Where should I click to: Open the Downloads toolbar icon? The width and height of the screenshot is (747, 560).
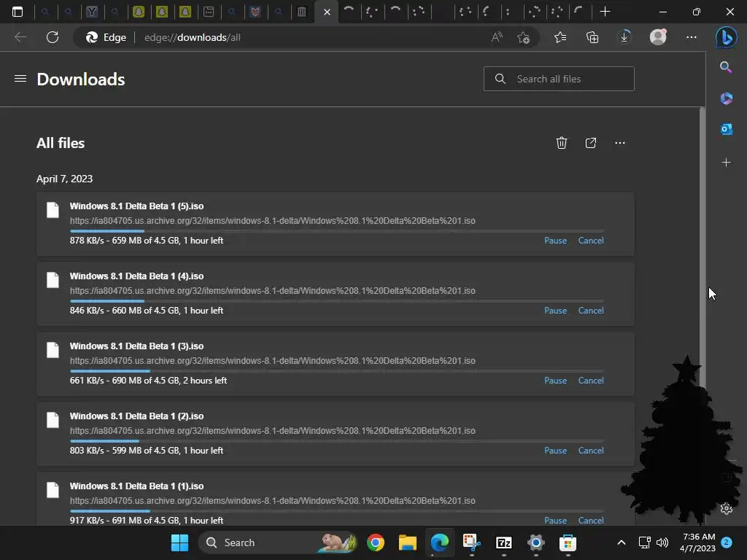[x=624, y=37]
